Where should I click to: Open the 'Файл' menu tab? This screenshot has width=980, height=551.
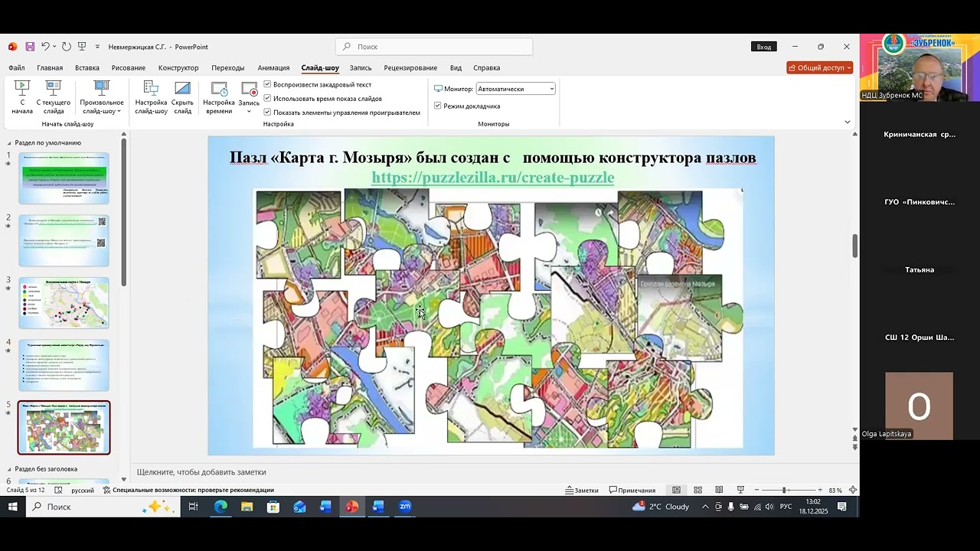tap(16, 67)
